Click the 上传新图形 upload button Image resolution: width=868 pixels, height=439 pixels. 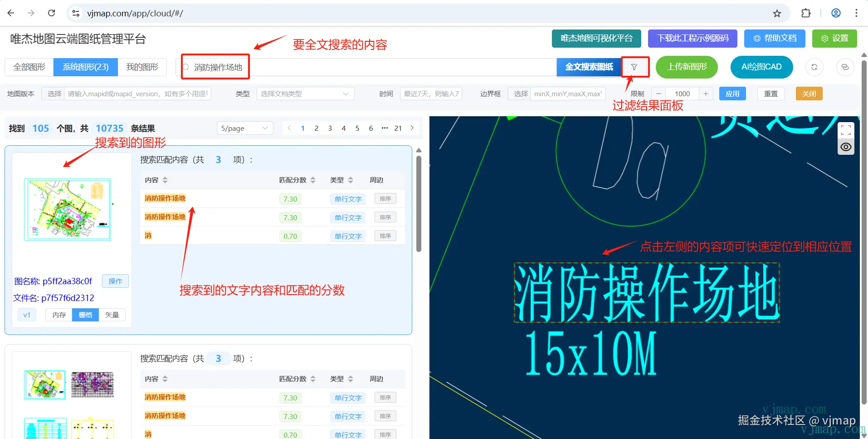click(687, 67)
